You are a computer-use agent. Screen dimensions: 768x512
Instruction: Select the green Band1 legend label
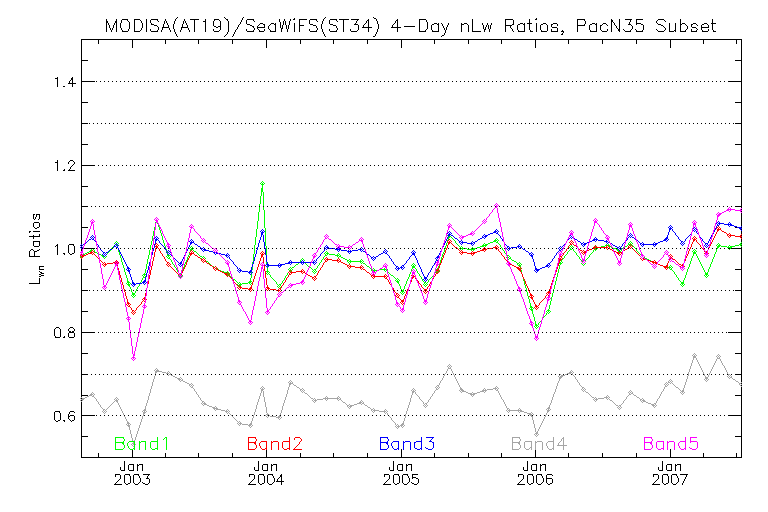click(142, 444)
